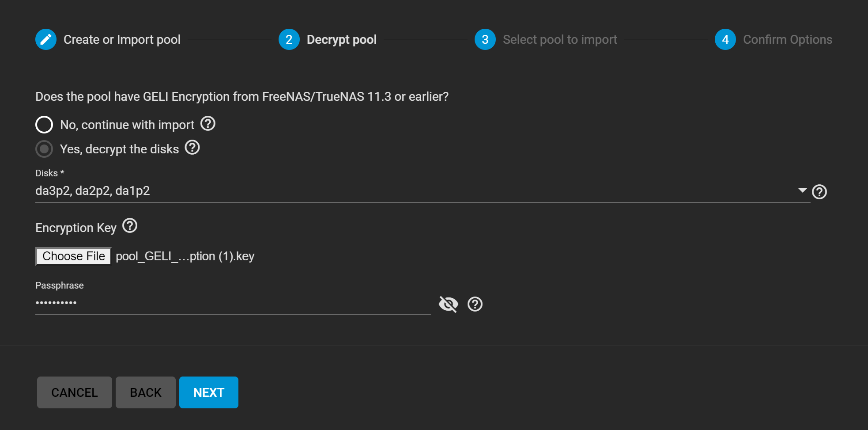Click the pencil edit icon for step one
868x430 pixels.
click(x=46, y=39)
